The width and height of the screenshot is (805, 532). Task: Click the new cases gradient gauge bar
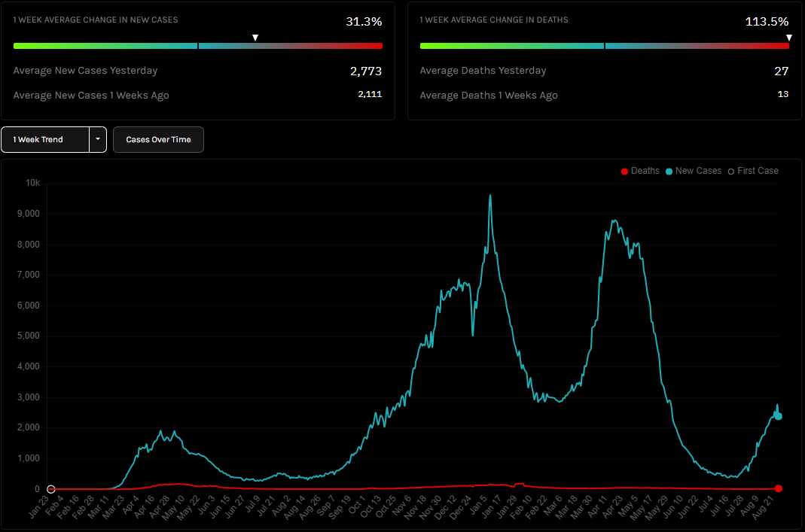(x=197, y=46)
